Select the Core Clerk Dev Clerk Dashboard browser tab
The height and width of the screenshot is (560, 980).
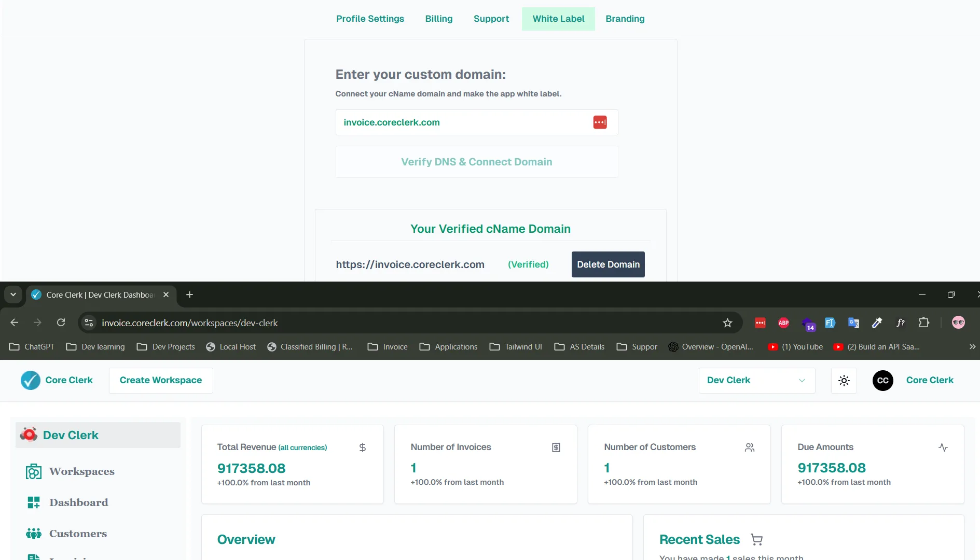[x=101, y=295]
